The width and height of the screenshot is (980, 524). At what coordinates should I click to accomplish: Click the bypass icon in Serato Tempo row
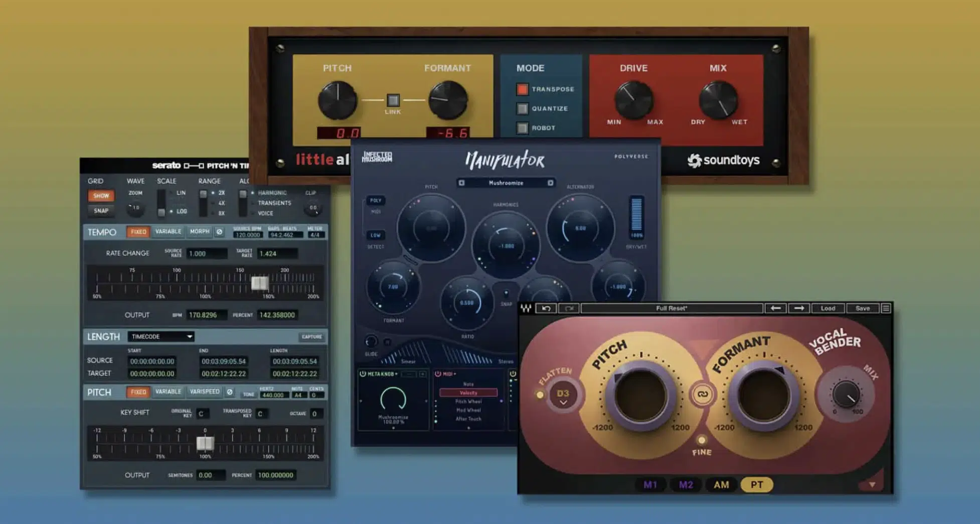point(219,232)
